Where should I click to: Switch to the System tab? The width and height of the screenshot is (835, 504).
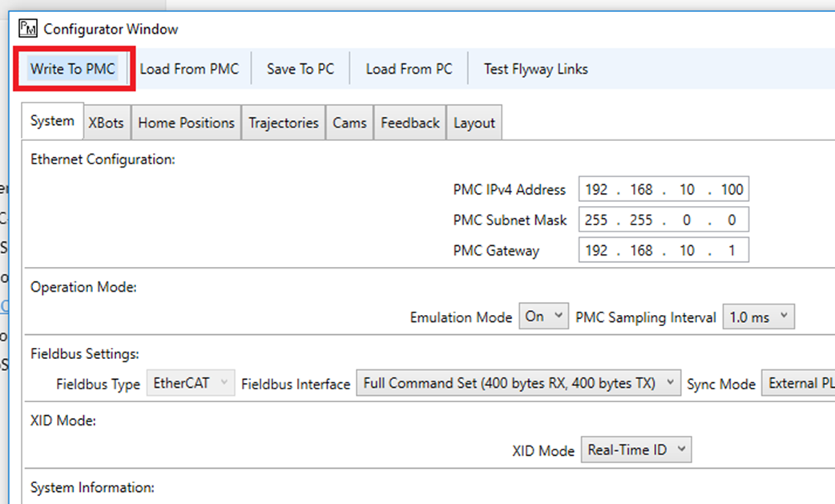(52, 122)
